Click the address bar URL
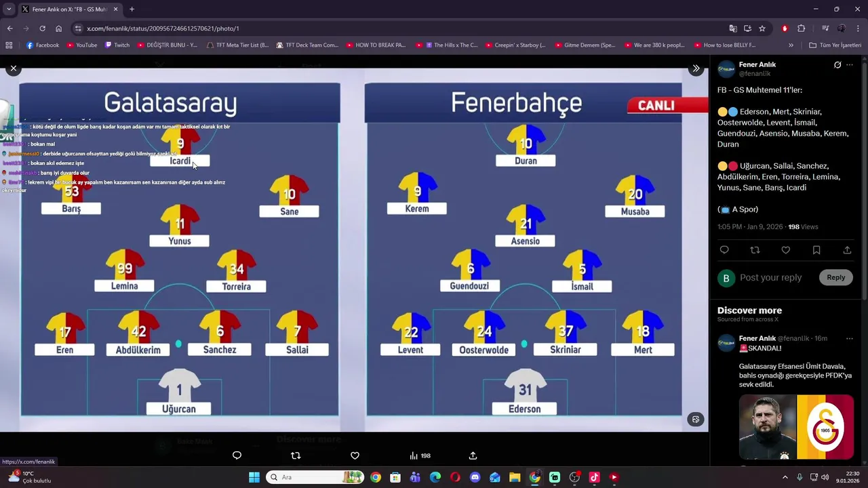This screenshot has width=868, height=488. pyautogui.click(x=163, y=28)
